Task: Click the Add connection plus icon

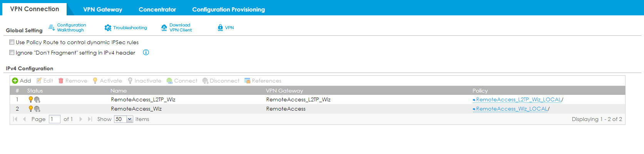Action: click(15, 81)
